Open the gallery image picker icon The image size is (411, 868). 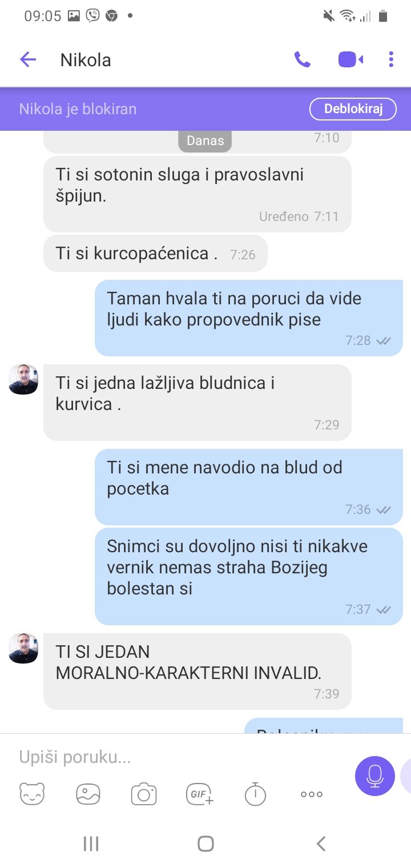click(x=88, y=794)
